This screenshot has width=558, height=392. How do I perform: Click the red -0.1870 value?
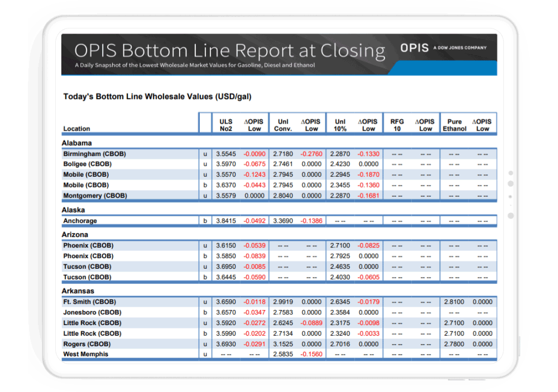(x=368, y=175)
